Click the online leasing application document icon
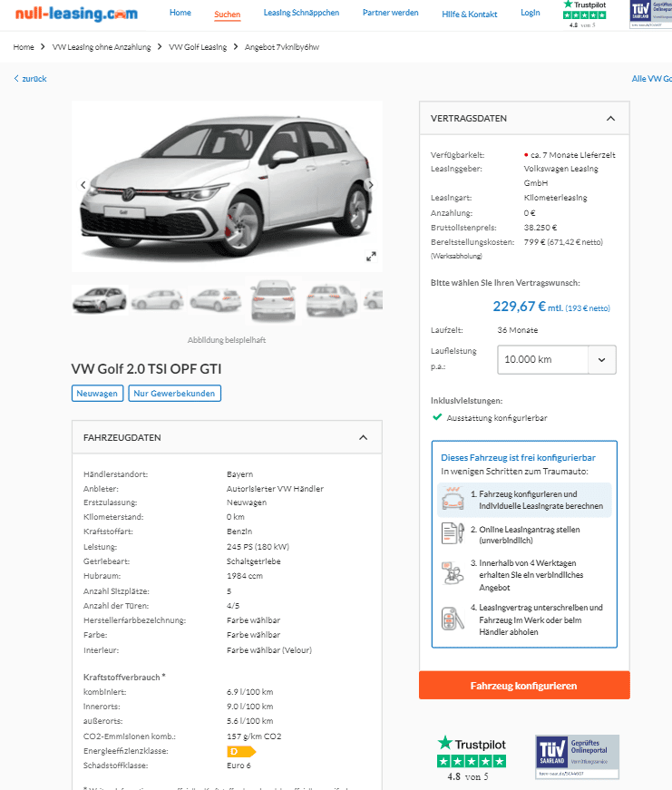The width and height of the screenshot is (672, 790). (453, 533)
